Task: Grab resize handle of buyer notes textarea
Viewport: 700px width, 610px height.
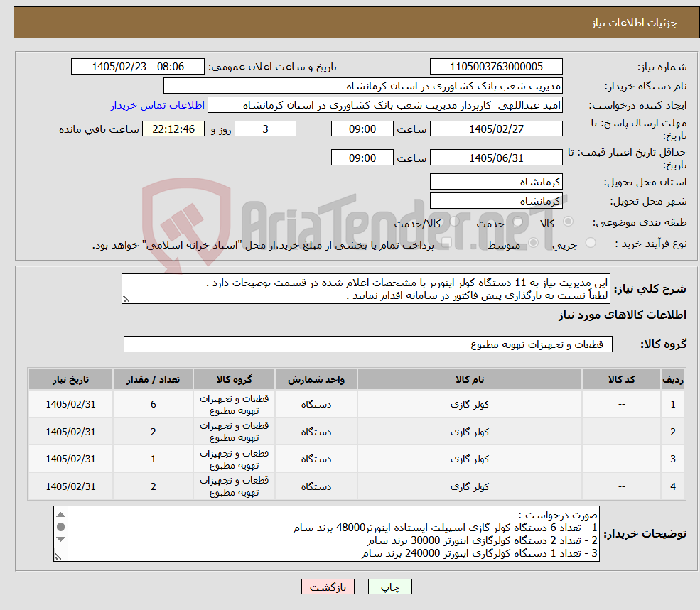Action: coord(58,557)
